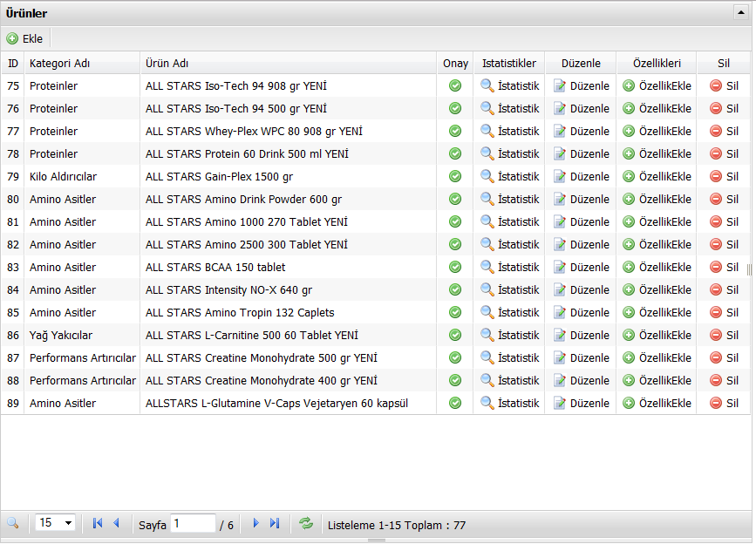Click Düzenle for product ID 82

click(x=582, y=244)
